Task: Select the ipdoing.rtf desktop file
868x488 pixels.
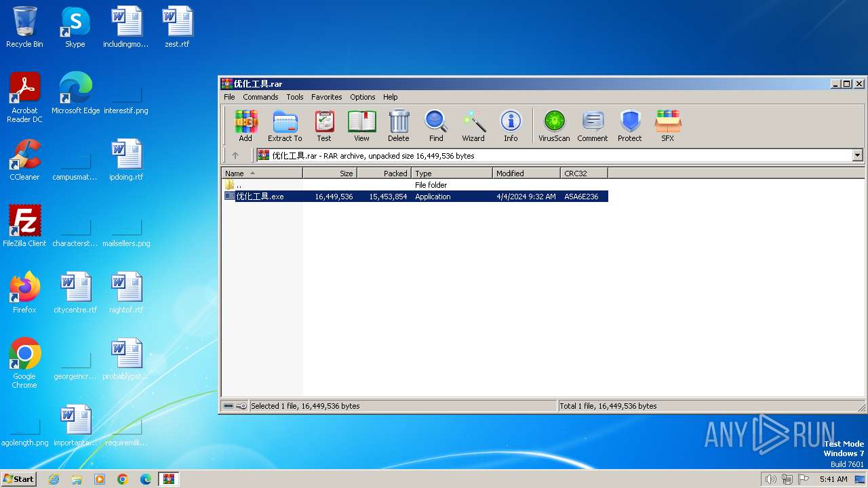Action: click(x=126, y=160)
